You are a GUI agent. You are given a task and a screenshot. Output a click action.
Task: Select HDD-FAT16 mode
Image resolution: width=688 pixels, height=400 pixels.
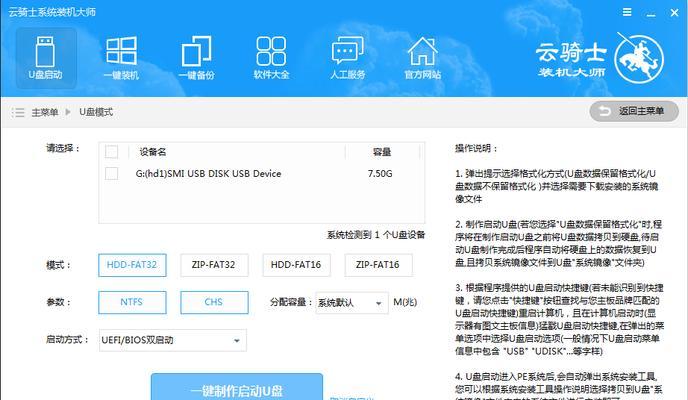(296, 265)
